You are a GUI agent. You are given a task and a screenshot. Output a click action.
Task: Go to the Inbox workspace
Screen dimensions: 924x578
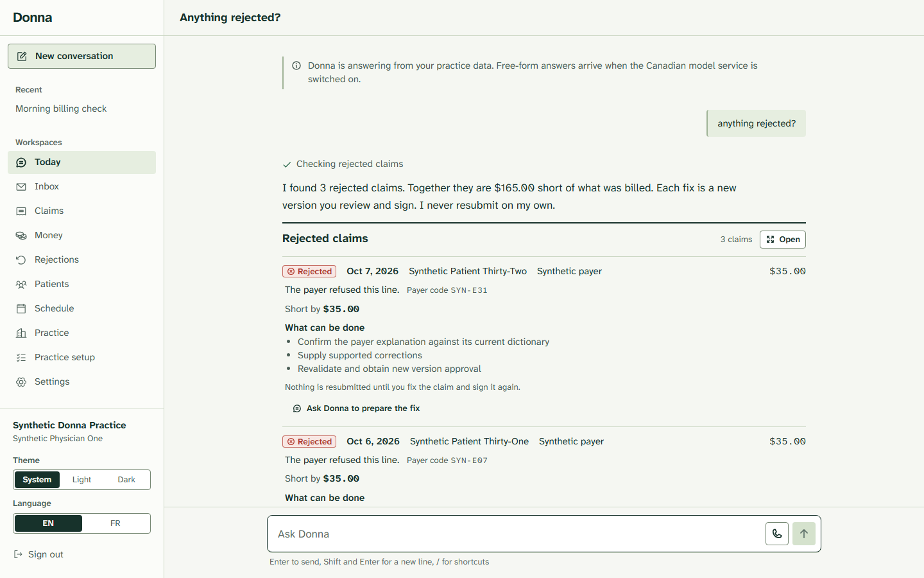(81, 187)
